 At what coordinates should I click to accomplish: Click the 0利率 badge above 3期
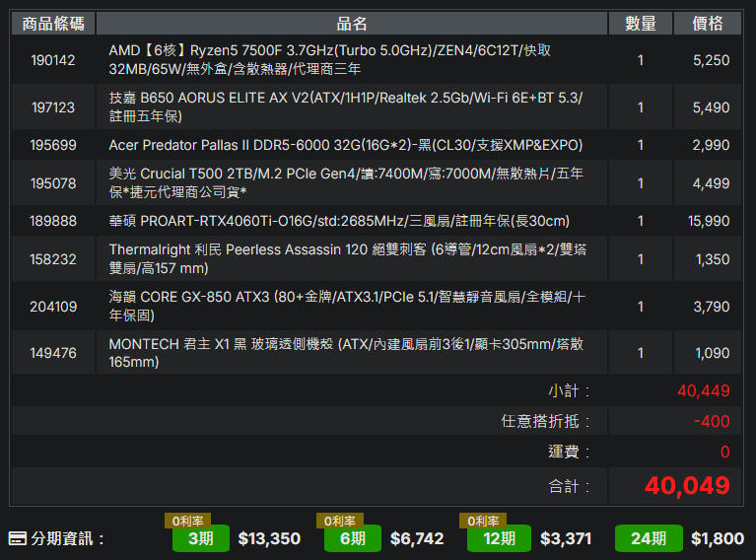pyautogui.click(x=188, y=521)
